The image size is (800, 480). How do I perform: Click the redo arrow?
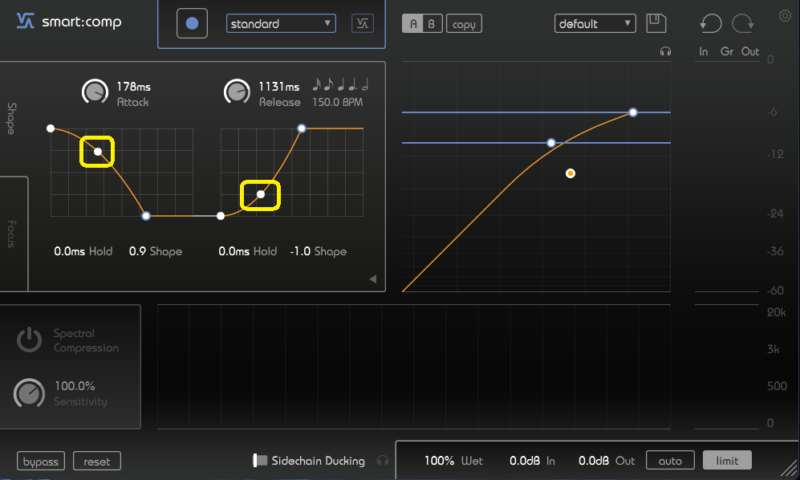tap(743, 23)
